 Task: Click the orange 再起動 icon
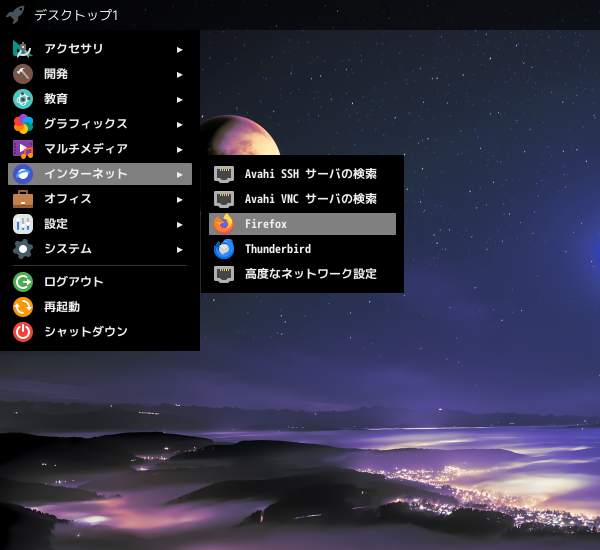23,307
